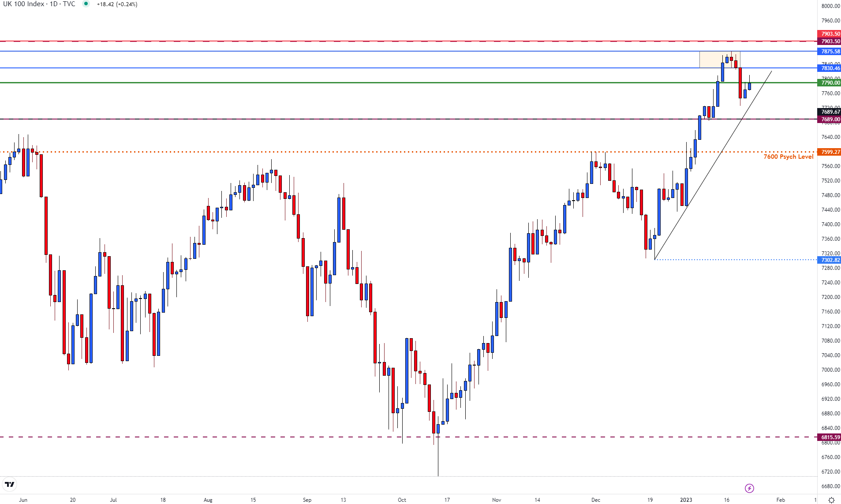The image size is (841, 504).
Task: Click the Oct label on time axis
Action: (x=402, y=500)
